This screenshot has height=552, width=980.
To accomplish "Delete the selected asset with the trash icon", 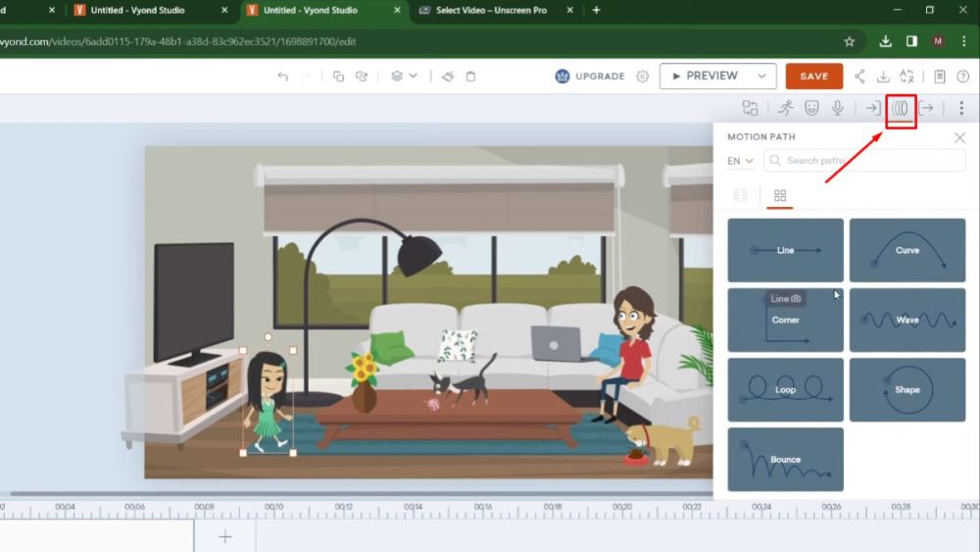I will (470, 76).
